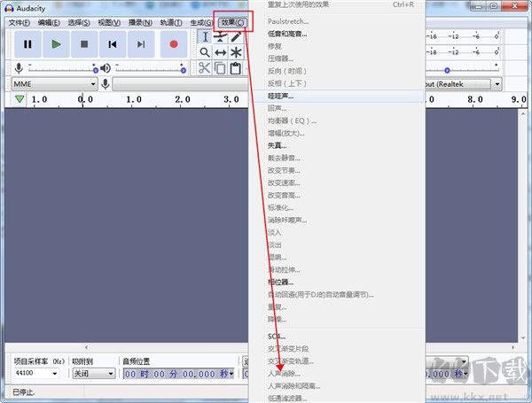Screen dimensions: 532x403
Task: Cut selection with the scissors icon
Action: tap(204, 68)
